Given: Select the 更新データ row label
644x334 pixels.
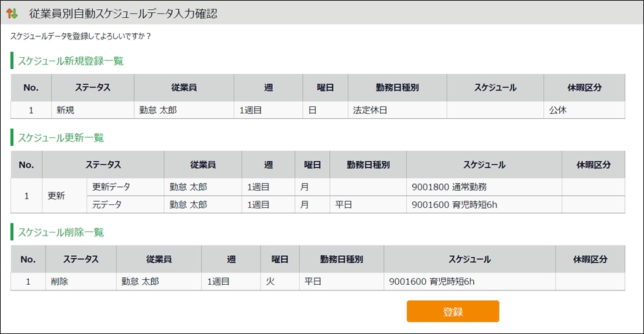Looking at the screenshot, I should 111,187.
